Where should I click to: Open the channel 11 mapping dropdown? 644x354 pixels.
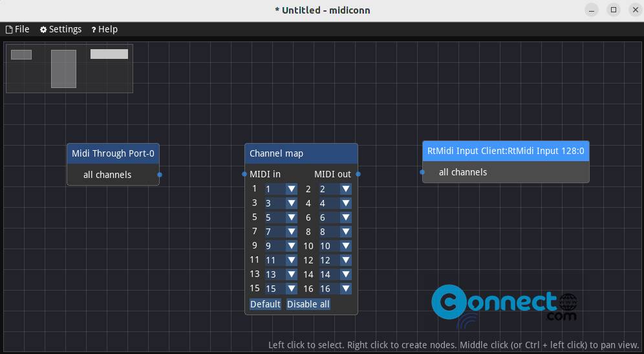pos(281,260)
